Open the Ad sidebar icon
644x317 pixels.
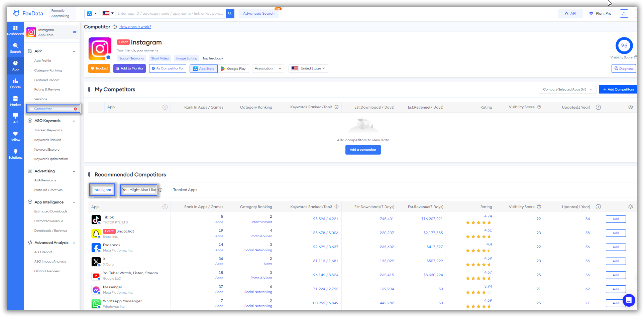coord(15,118)
